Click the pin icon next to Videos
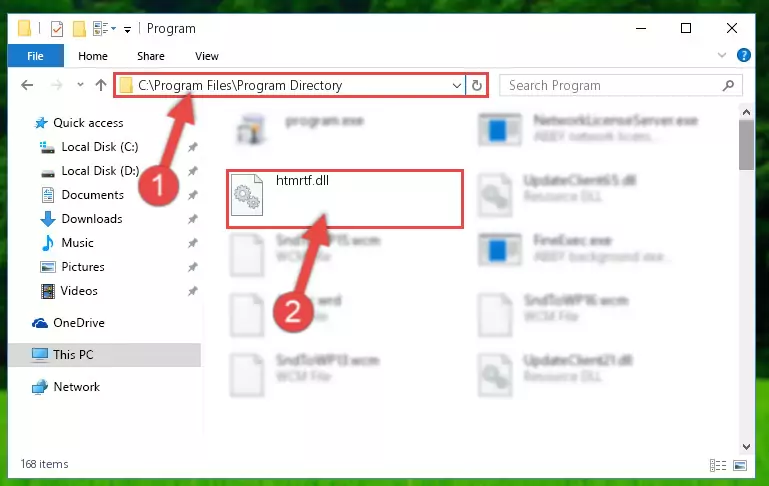 [x=193, y=291]
